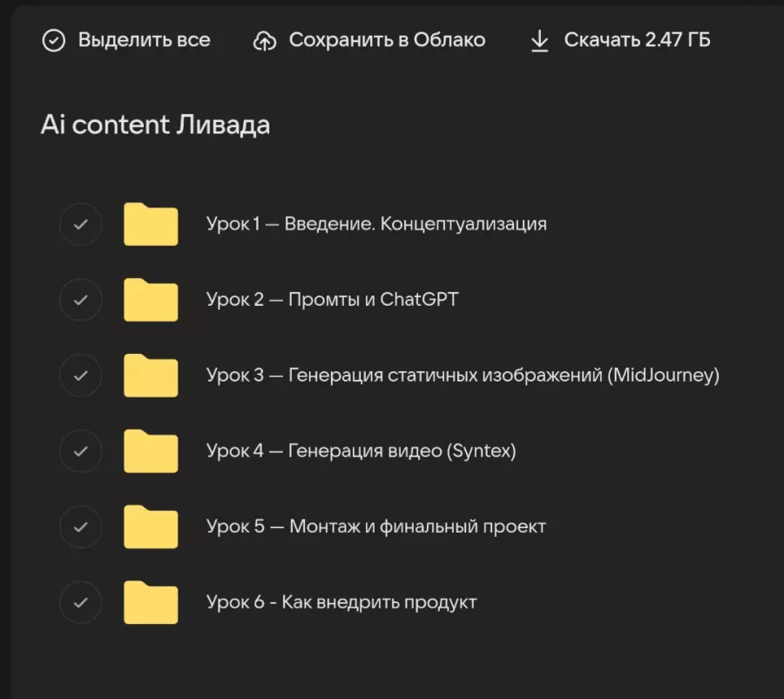This screenshot has height=699, width=784.
Task: Open the folder icon for Урок 3 (MidJourney)
Action: coord(150,376)
